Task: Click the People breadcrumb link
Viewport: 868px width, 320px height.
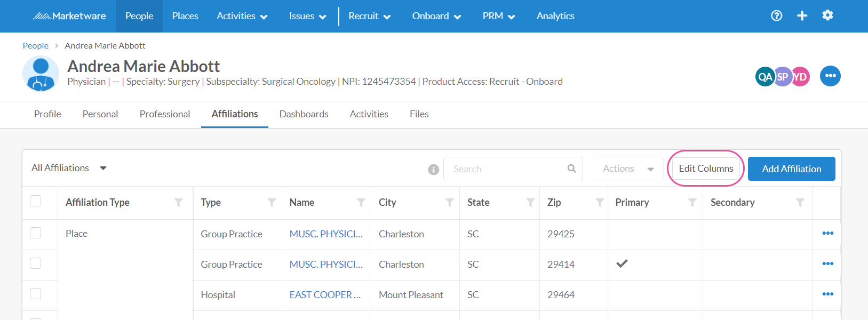Action: [x=35, y=46]
